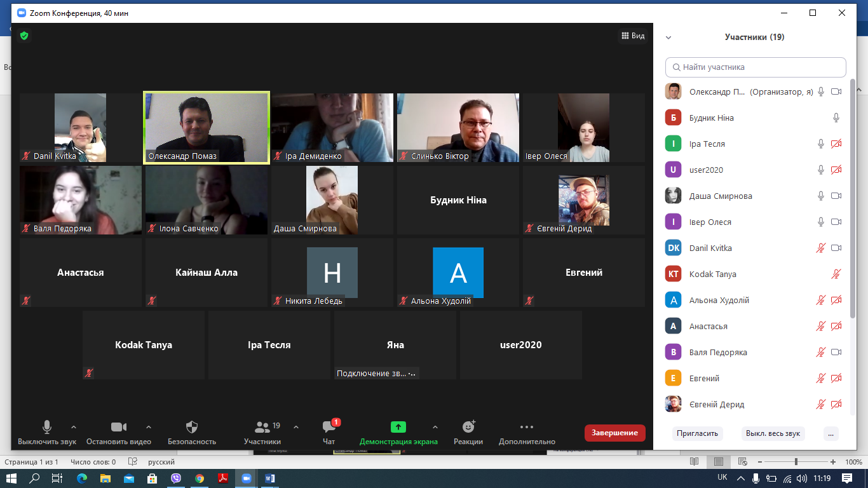
Task: Switch to Word from the taskbar
Action: pos(270,478)
